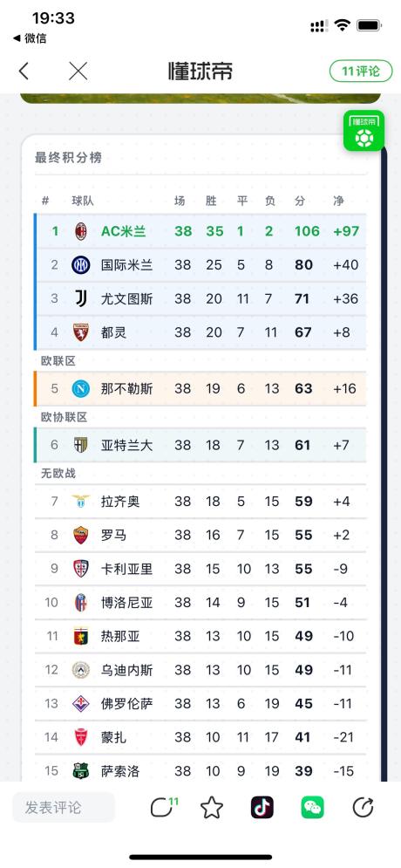Image resolution: width=401 pixels, height=868 pixels.
Task: Return to 微信 via status bar link
Action: (x=30, y=38)
